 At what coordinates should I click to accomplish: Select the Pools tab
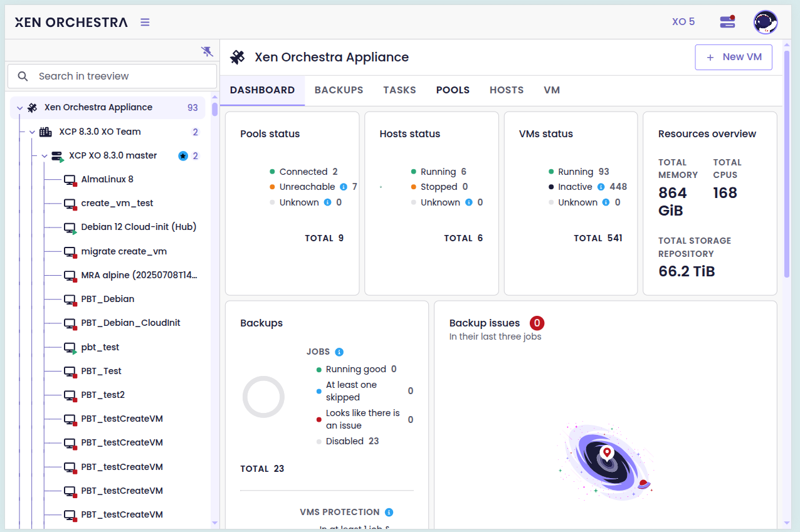click(453, 90)
